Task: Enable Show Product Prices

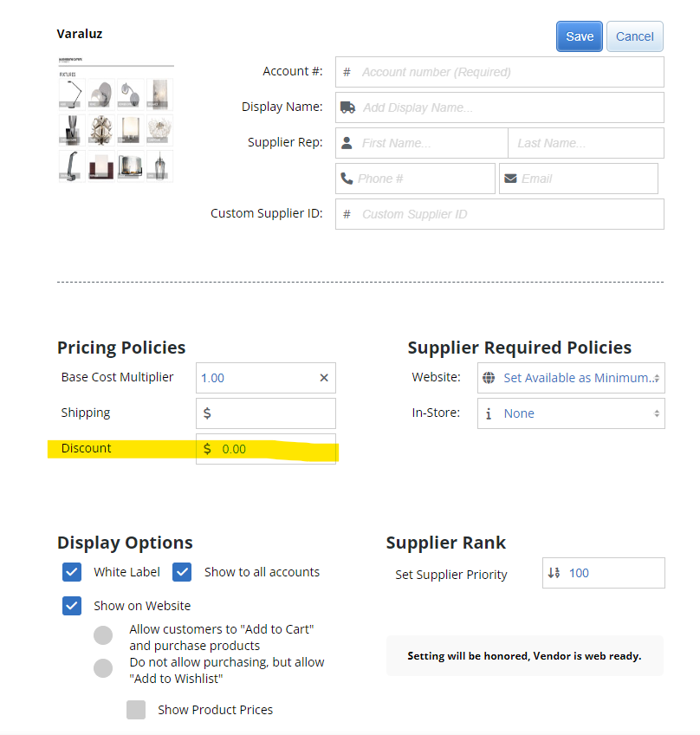Action: (136, 709)
